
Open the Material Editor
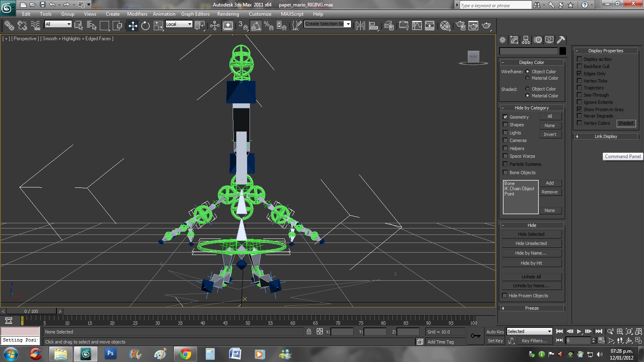coord(445,26)
